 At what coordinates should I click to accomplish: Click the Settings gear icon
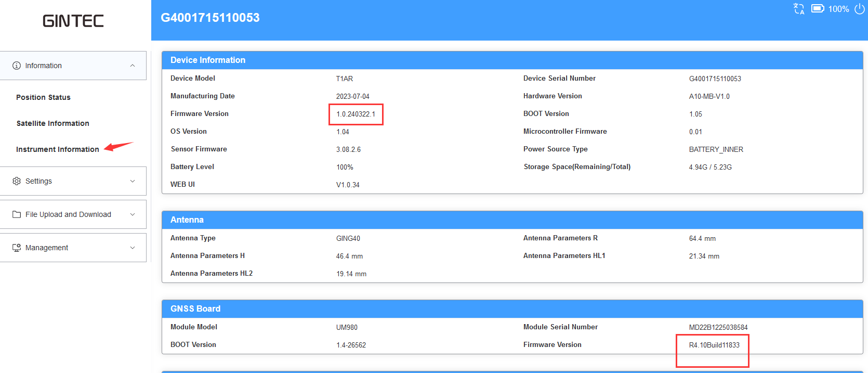(x=17, y=181)
